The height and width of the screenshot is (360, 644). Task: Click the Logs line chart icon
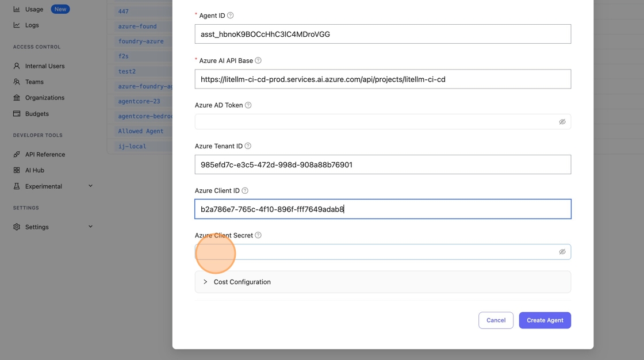pyautogui.click(x=17, y=25)
